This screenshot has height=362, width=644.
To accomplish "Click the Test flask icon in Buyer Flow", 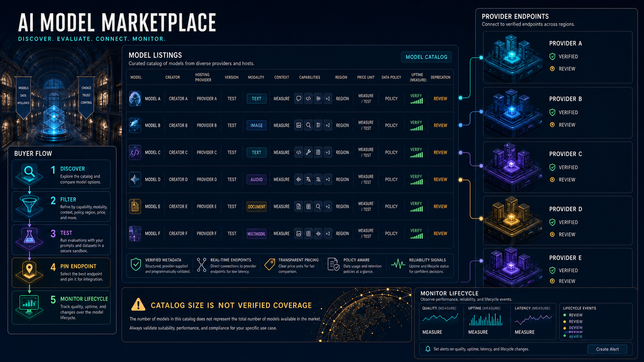I will (x=29, y=239).
